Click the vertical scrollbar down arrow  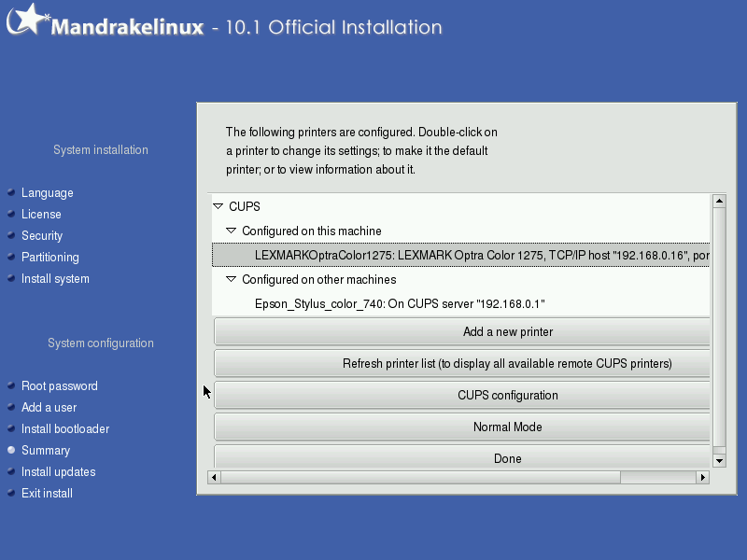pyautogui.click(x=719, y=460)
